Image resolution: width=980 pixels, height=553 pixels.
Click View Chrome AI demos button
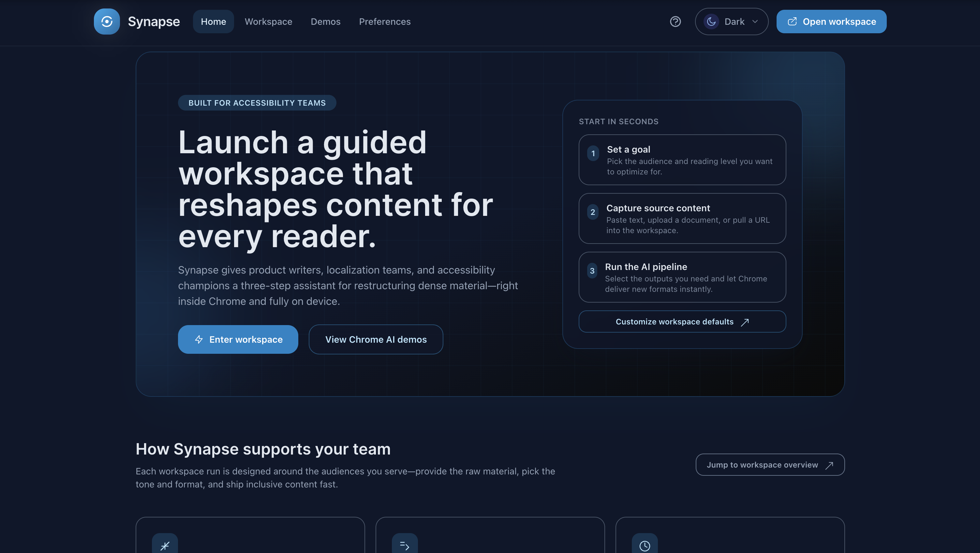[376, 339]
